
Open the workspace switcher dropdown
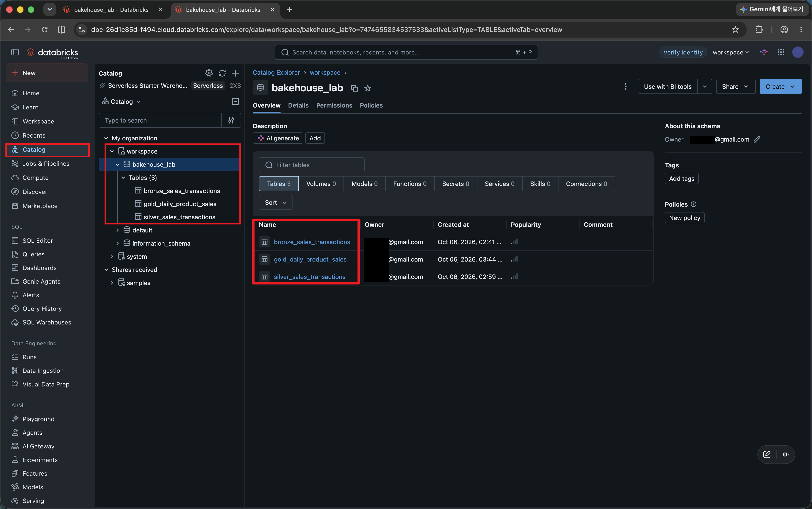point(731,52)
